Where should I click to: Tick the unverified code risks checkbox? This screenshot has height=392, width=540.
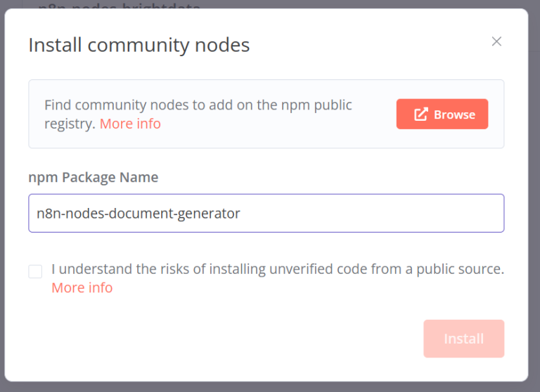point(35,271)
